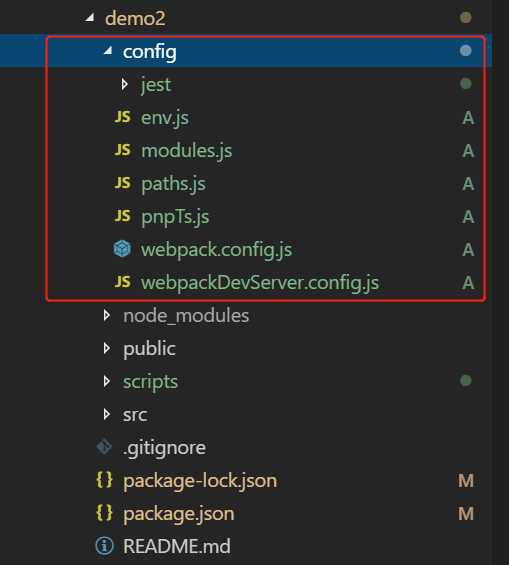509x565 pixels.
Task: Select the README.md file
Action: click(x=177, y=546)
